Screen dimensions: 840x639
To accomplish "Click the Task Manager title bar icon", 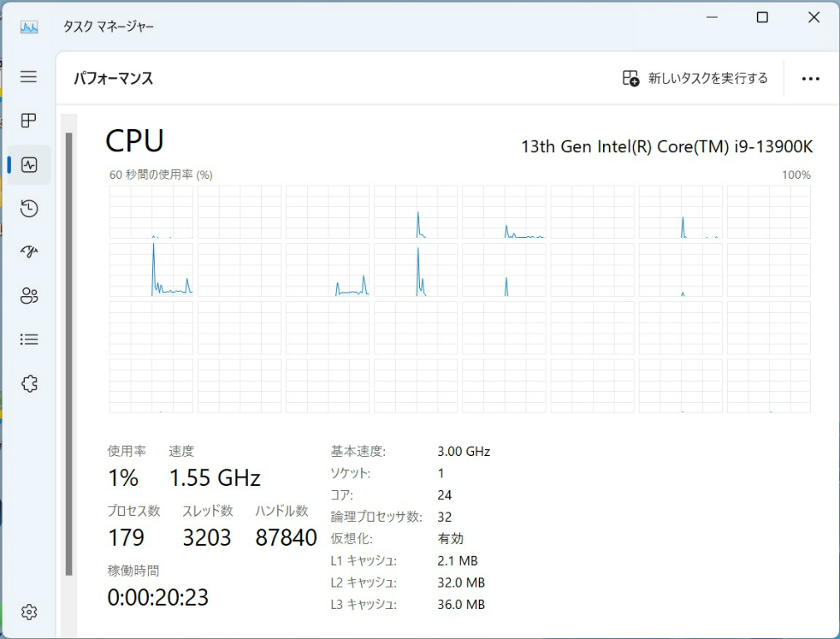I will [29, 27].
